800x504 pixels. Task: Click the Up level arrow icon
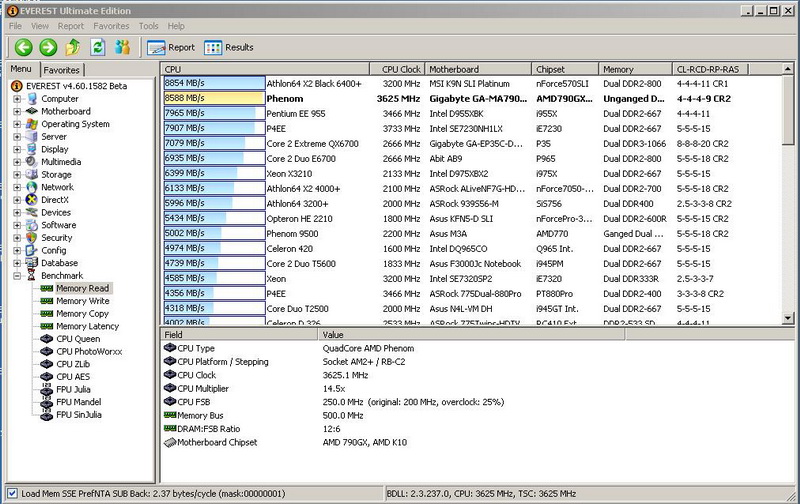(73, 47)
